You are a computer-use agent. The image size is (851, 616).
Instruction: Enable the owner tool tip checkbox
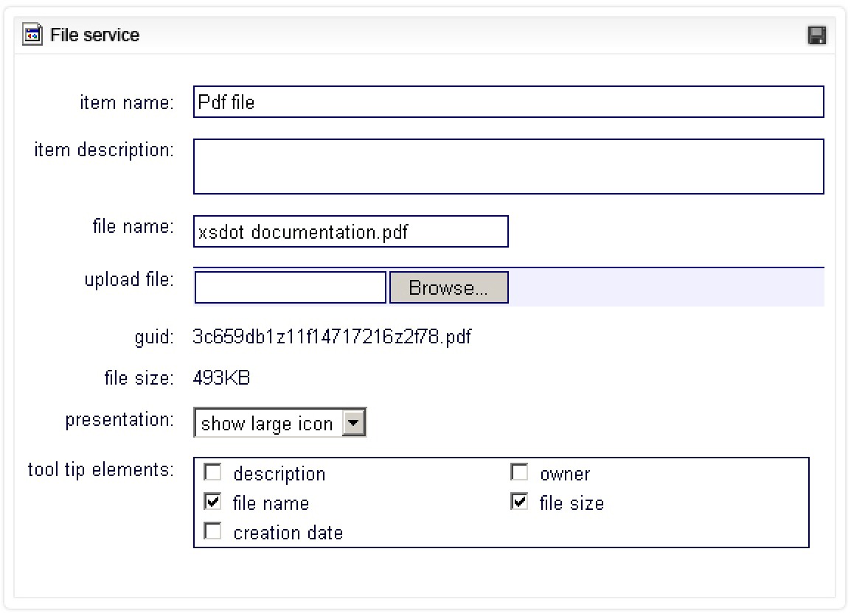tap(519, 472)
